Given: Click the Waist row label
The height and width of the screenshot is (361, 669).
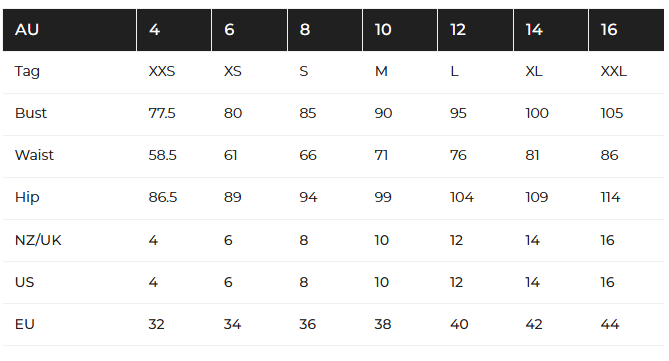Looking at the screenshot, I should click(x=70, y=155).
